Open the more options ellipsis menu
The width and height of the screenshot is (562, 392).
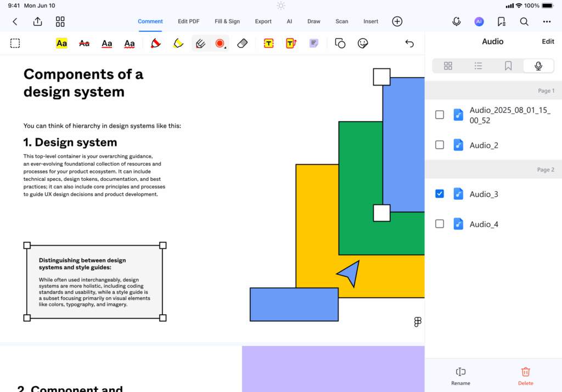pos(547,21)
